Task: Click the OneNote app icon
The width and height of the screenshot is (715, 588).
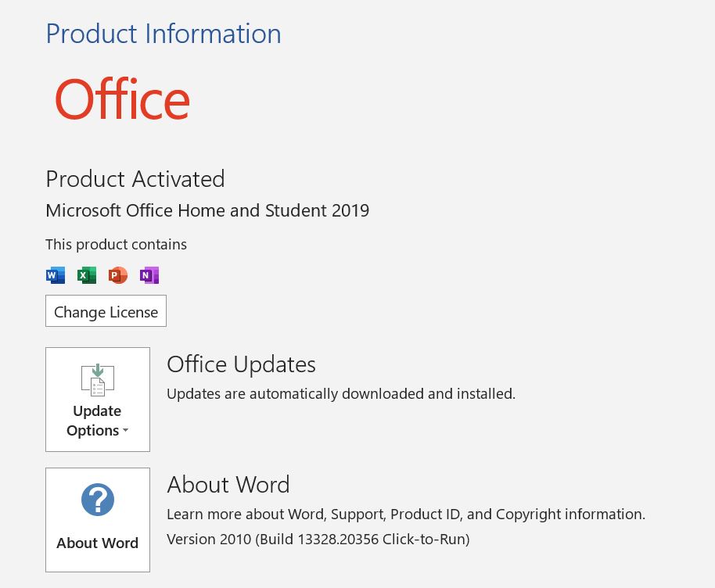Action: pos(149,275)
